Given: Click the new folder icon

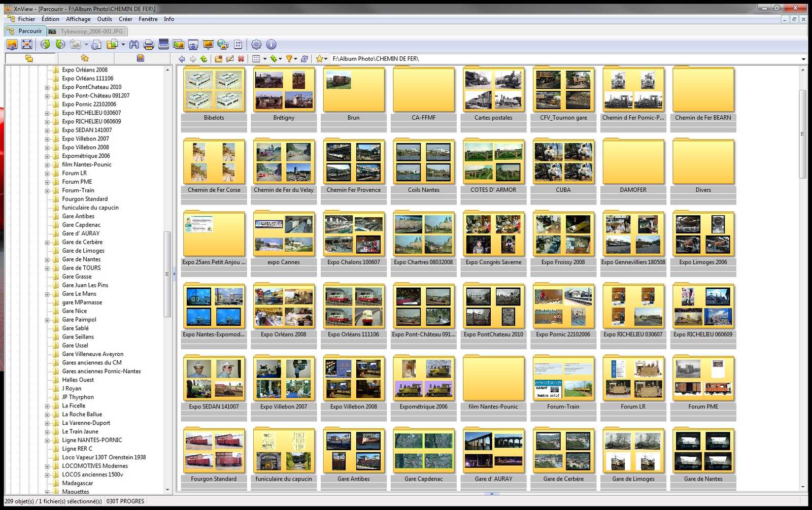Looking at the screenshot, I should click(x=219, y=59).
